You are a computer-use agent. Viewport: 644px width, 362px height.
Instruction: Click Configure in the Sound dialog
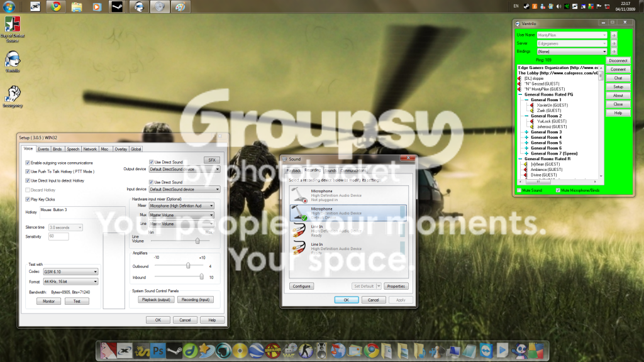[301, 287]
